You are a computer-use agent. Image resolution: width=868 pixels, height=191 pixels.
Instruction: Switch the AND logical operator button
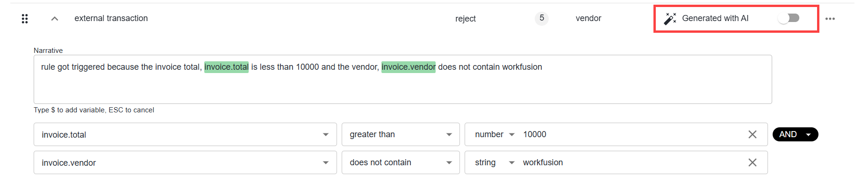pos(795,134)
